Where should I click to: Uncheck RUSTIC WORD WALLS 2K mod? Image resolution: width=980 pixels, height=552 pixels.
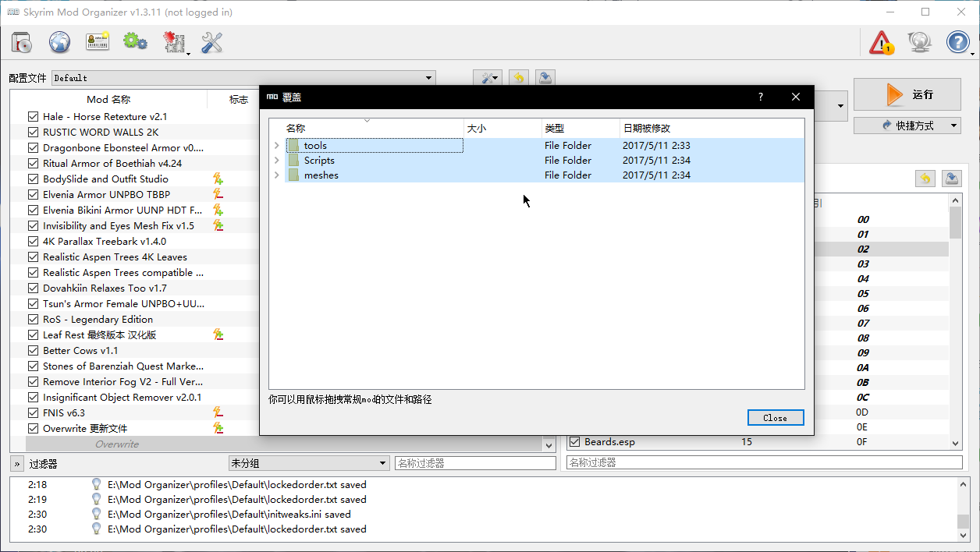tap(33, 132)
